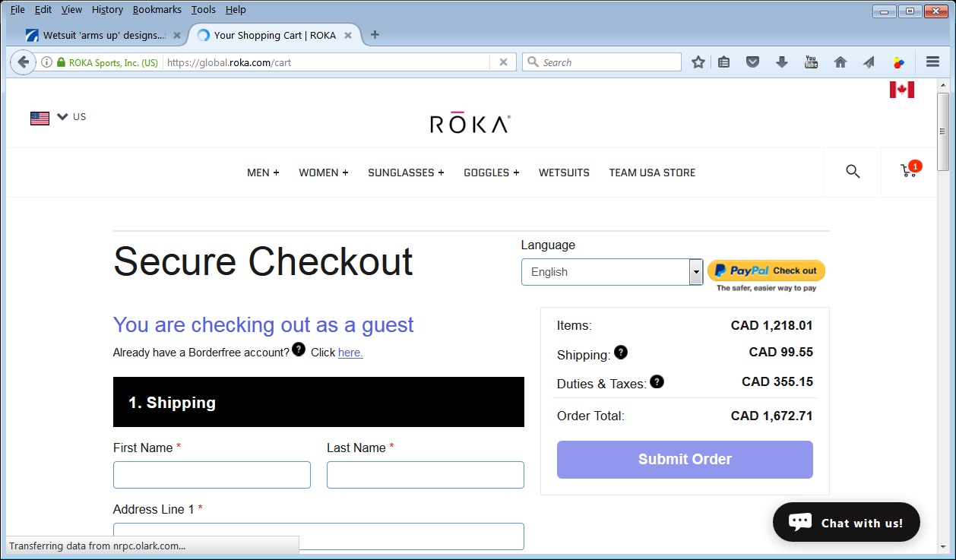
Task: Open the Bookmarks menu
Action: (x=157, y=10)
